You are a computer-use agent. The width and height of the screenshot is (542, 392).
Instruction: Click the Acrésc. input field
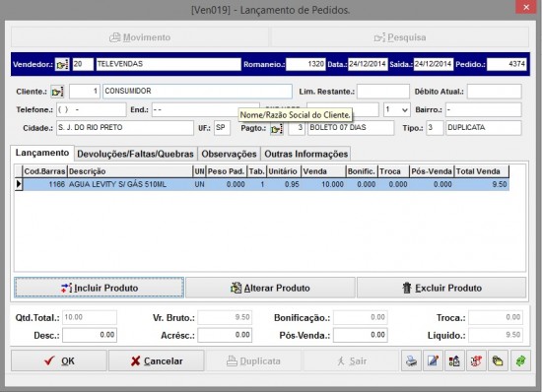(x=225, y=335)
